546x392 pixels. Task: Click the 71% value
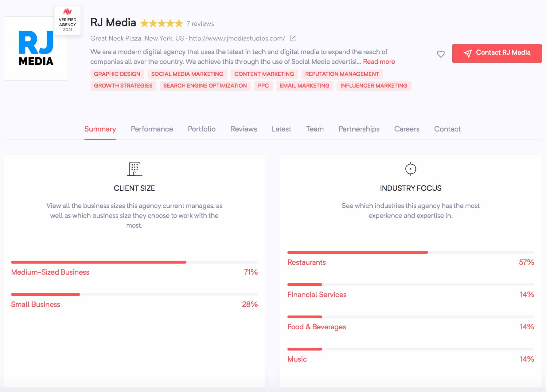(251, 272)
